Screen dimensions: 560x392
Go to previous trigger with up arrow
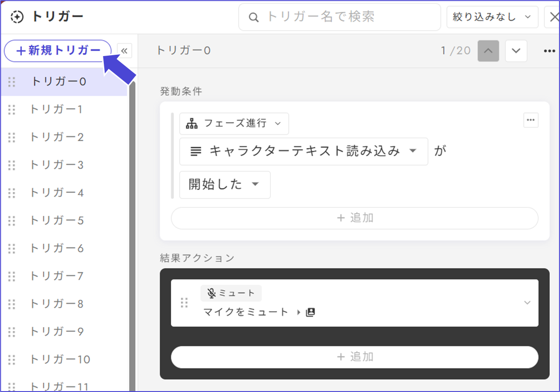point(488,51)
